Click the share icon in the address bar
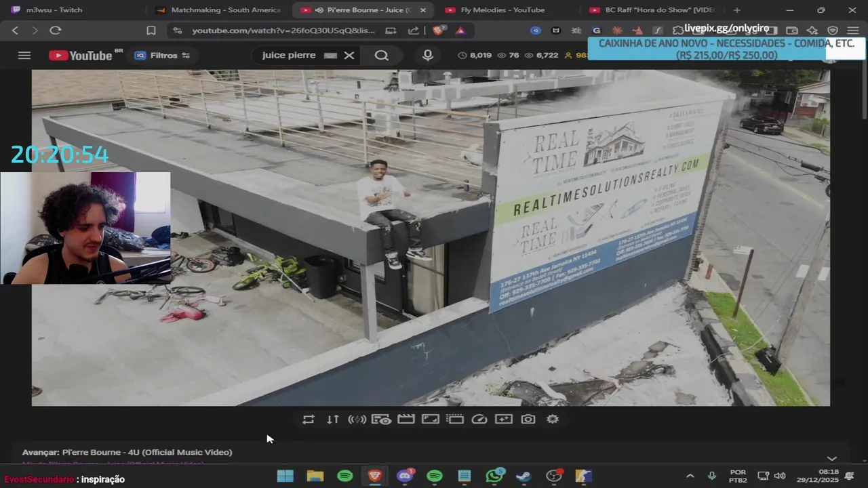This screenshot has height=488, width=868. click(x=414, y=30)
